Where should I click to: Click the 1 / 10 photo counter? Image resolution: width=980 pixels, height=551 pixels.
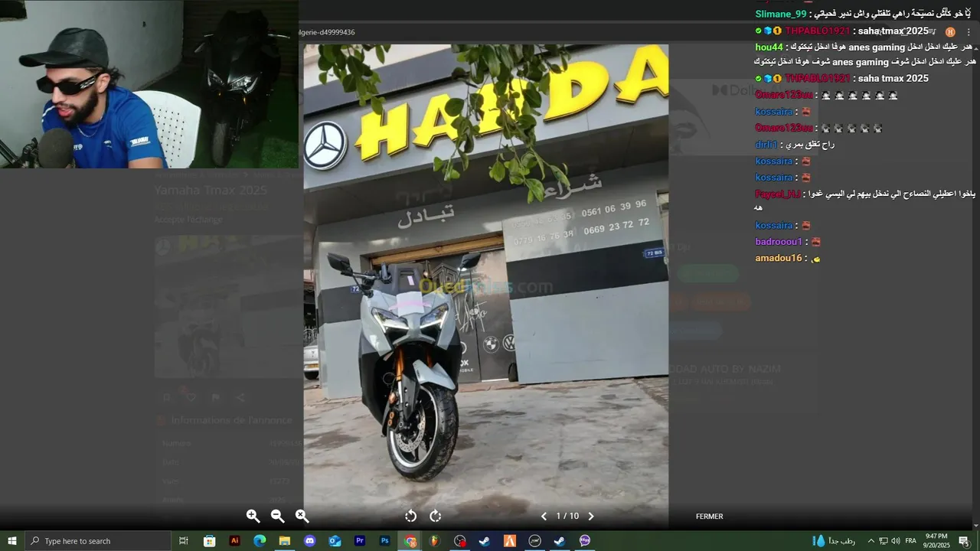[x=567, y=517]
